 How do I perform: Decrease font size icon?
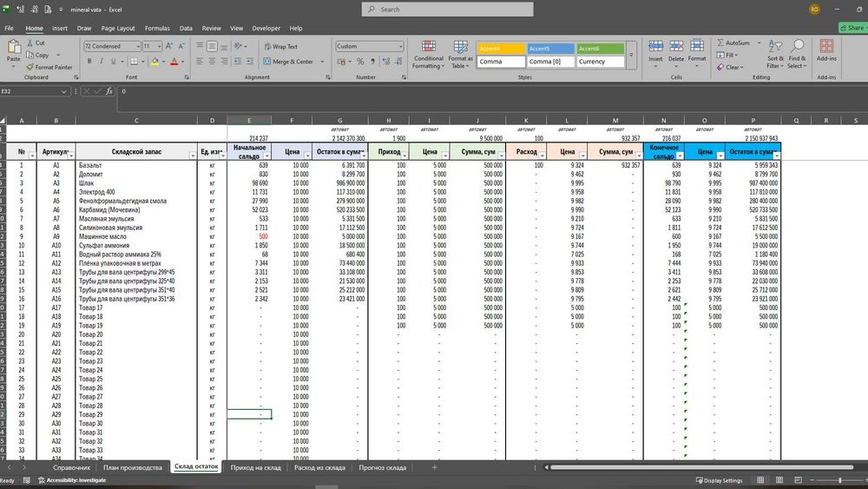[181, 47]
